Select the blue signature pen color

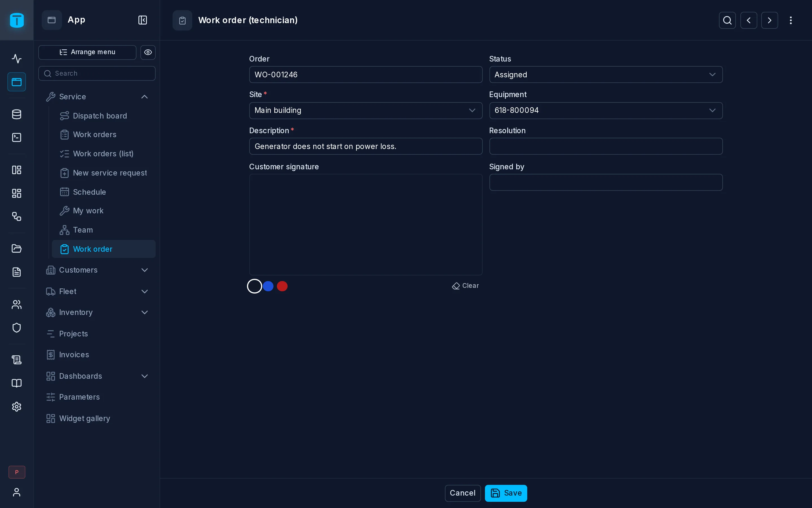268,286
